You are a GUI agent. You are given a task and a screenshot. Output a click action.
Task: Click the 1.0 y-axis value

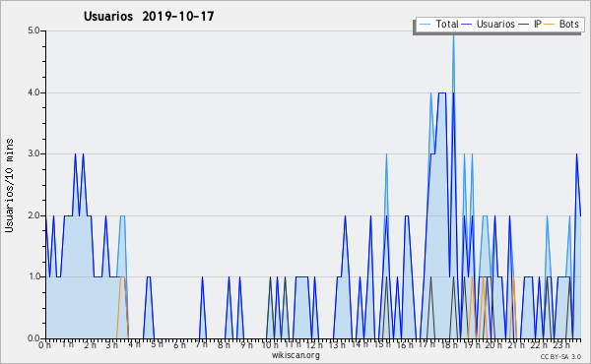click(33, 276)
